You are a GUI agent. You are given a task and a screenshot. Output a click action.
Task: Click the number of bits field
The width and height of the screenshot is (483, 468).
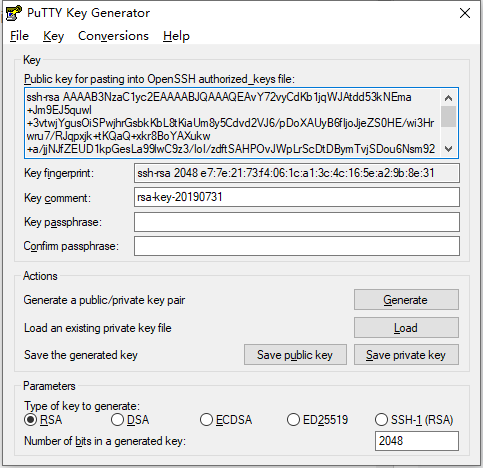pyautogui.click(x=417, y=441)
